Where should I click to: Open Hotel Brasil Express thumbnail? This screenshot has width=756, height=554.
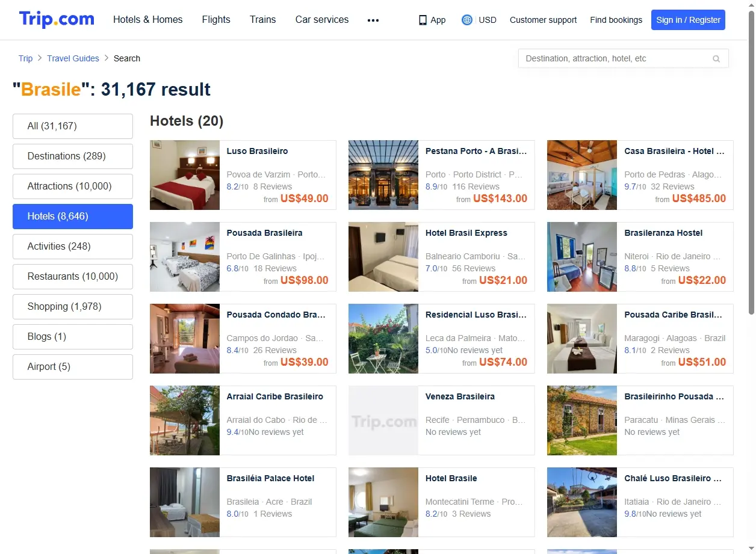pos(383,257)
